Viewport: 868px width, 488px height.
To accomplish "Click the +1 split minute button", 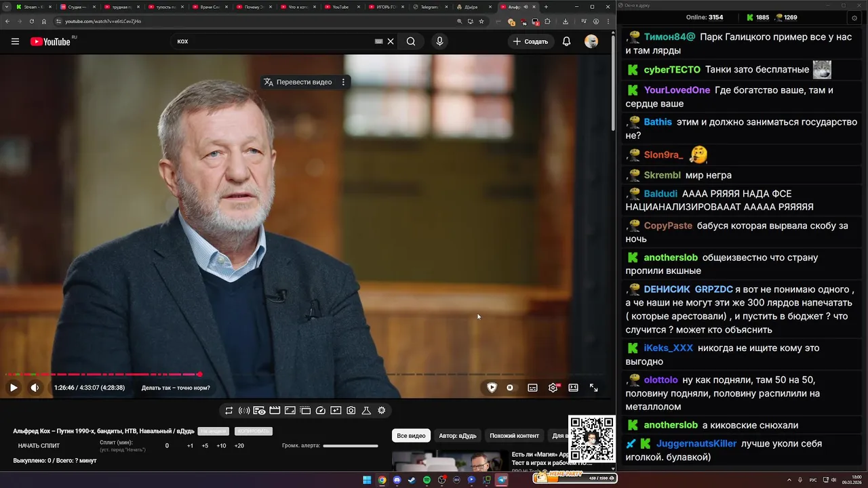I will (x=190, y=445).
